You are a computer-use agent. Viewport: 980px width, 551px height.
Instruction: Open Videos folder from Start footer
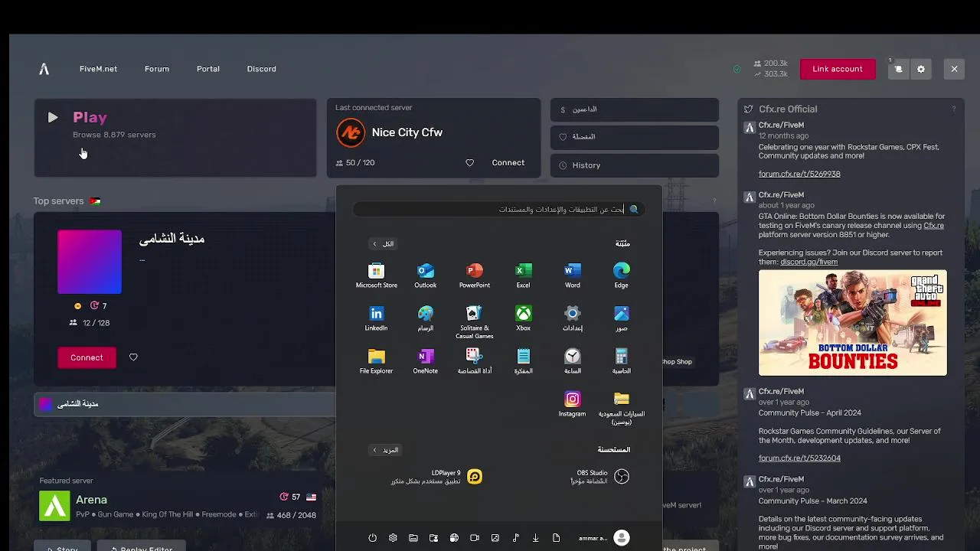[x=475, y=538]
